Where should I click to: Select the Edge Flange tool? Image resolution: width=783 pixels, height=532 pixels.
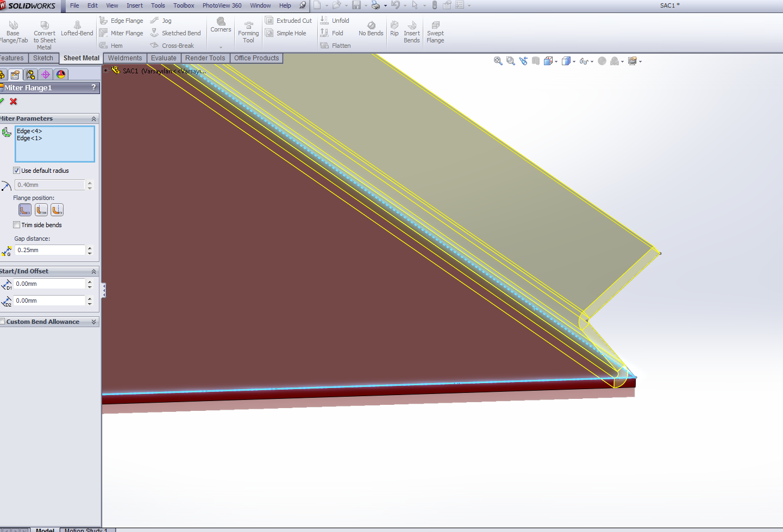pyautogui.click(x=121, y=21)
